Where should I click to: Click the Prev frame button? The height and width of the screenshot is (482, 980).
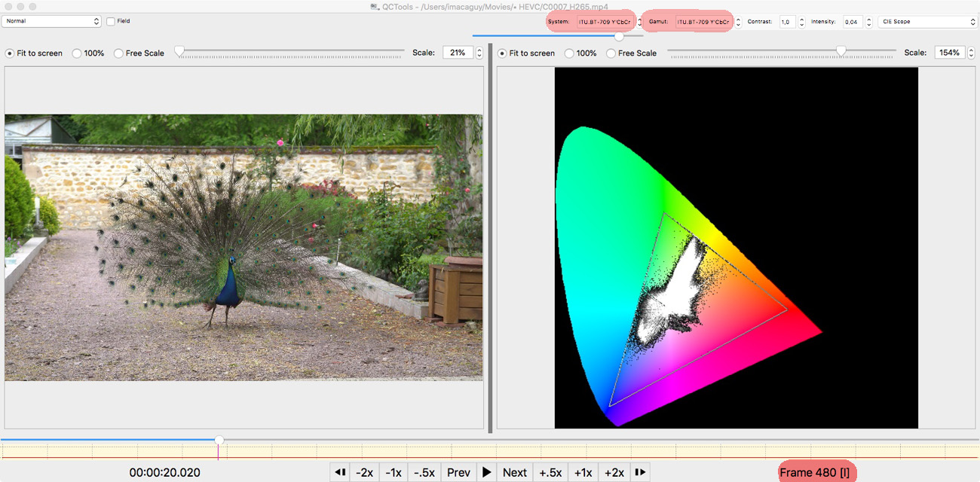pyautogui.click(x=458, y=472)
